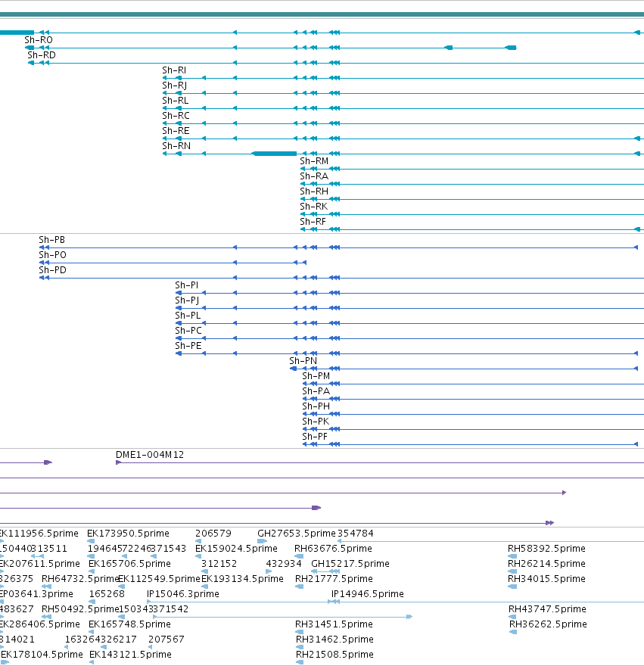This screenshot has width=644, height=666.
Task: Click the Sh-PB protein label
Action: coord(51,240)
